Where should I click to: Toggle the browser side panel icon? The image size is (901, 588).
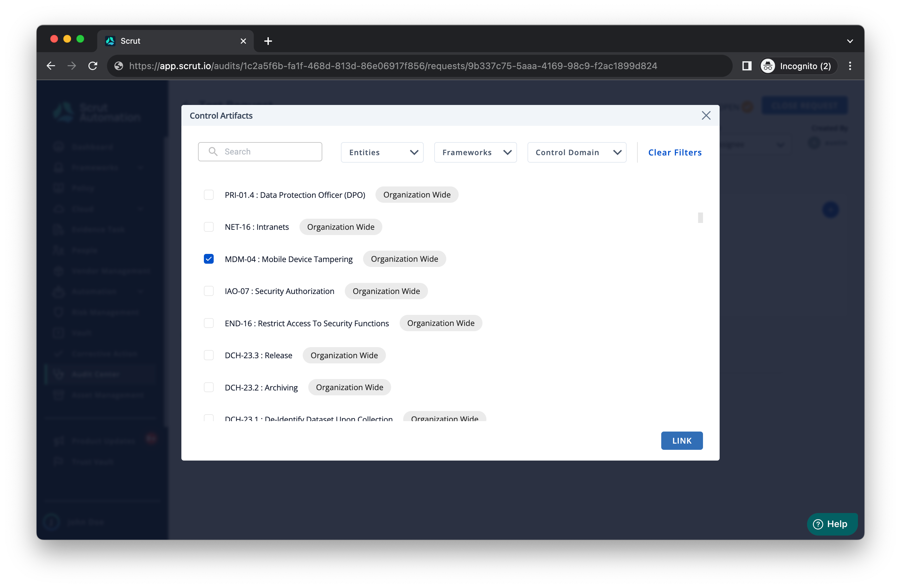click(747, 66)
